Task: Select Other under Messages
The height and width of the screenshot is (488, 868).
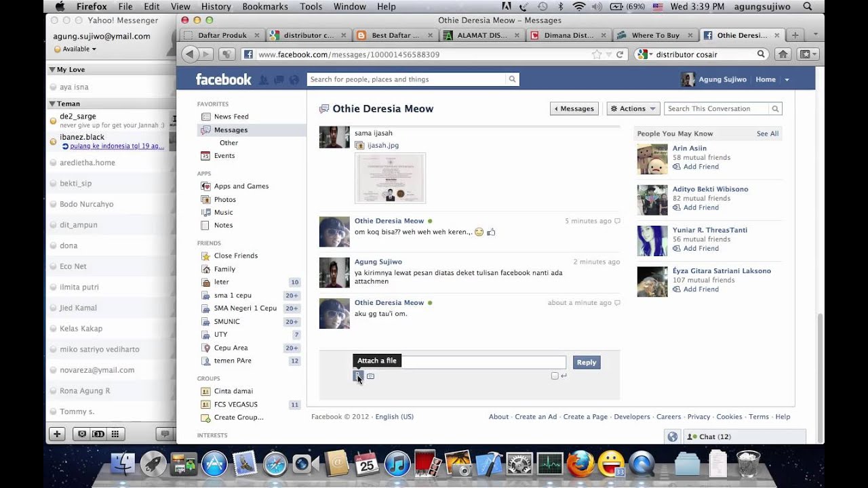Action: (x=229, y=143)
